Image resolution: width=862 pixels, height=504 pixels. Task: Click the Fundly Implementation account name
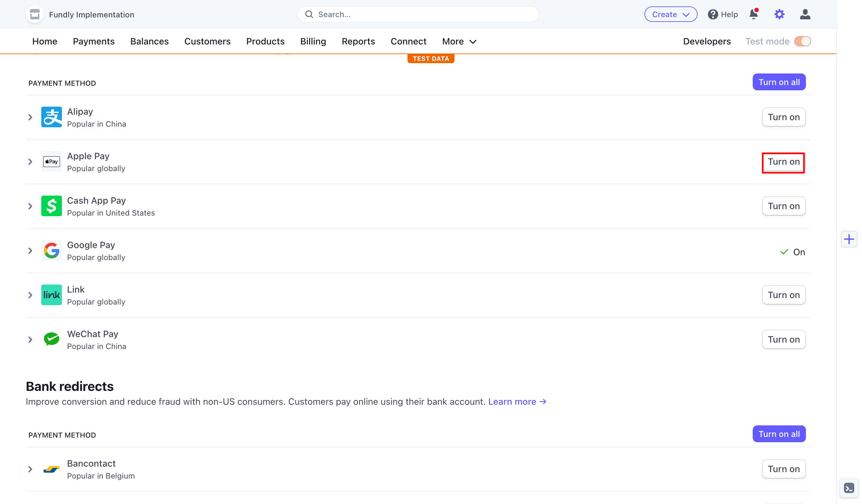coord(92,15)
